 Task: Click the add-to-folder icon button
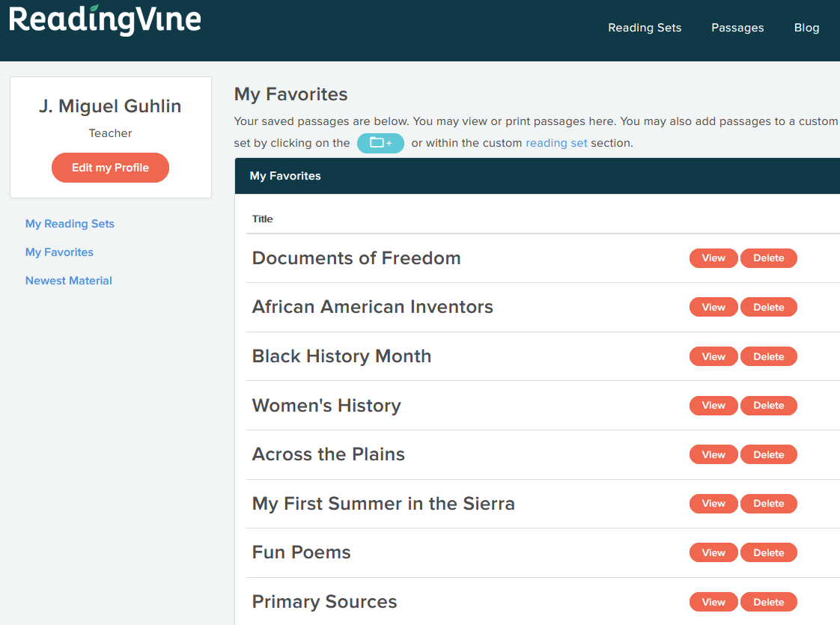380,143
